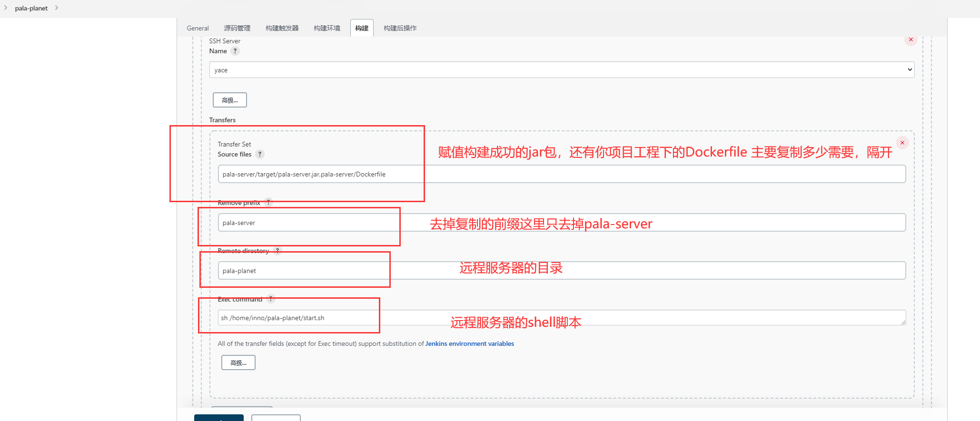
Task: Delete the Transfer Set with red X
Action: click(x=902, y=143)
